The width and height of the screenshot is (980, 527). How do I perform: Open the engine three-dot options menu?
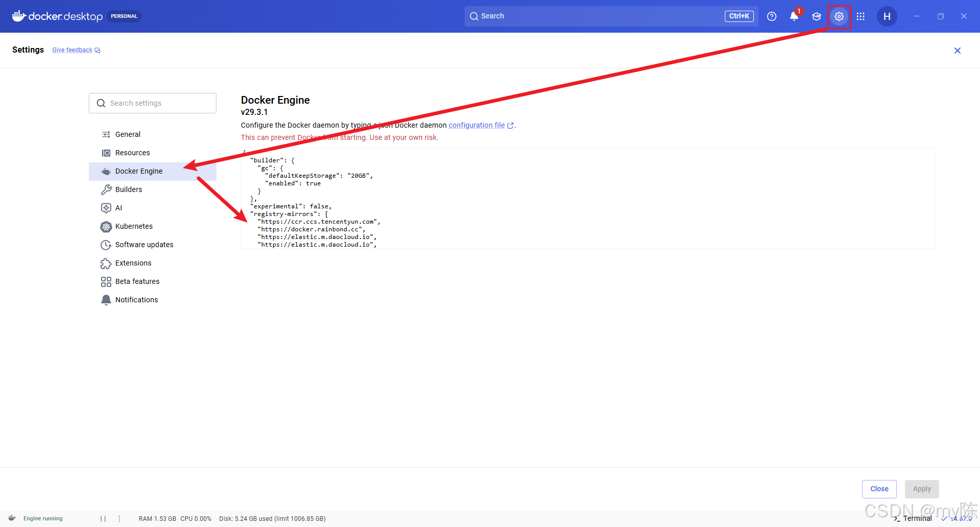pyautogui.click(x=119, y=518)
